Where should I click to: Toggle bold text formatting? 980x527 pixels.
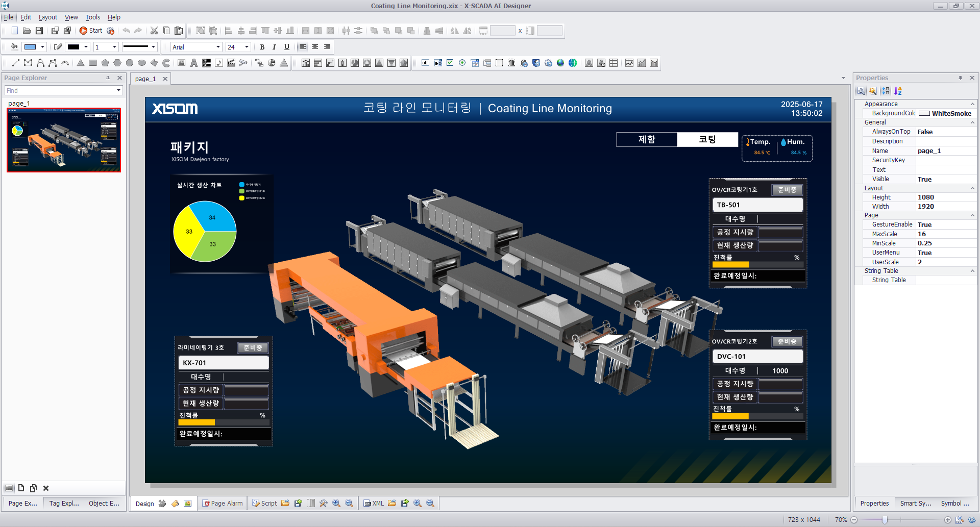(262, 47)
